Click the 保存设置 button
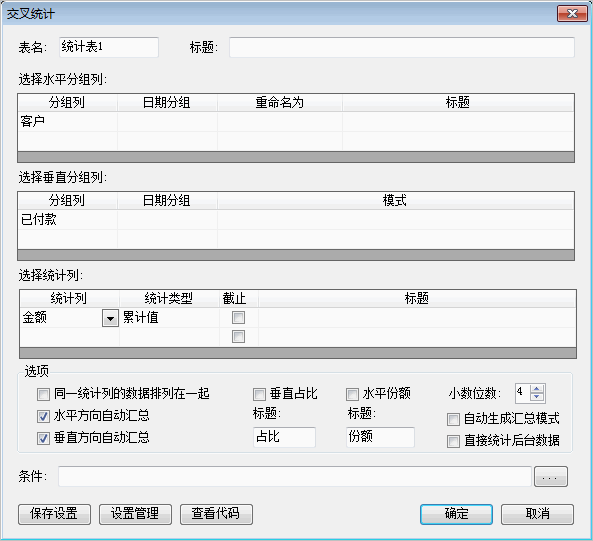The height and width of the screenshot is (541, 593). [54, 514]
